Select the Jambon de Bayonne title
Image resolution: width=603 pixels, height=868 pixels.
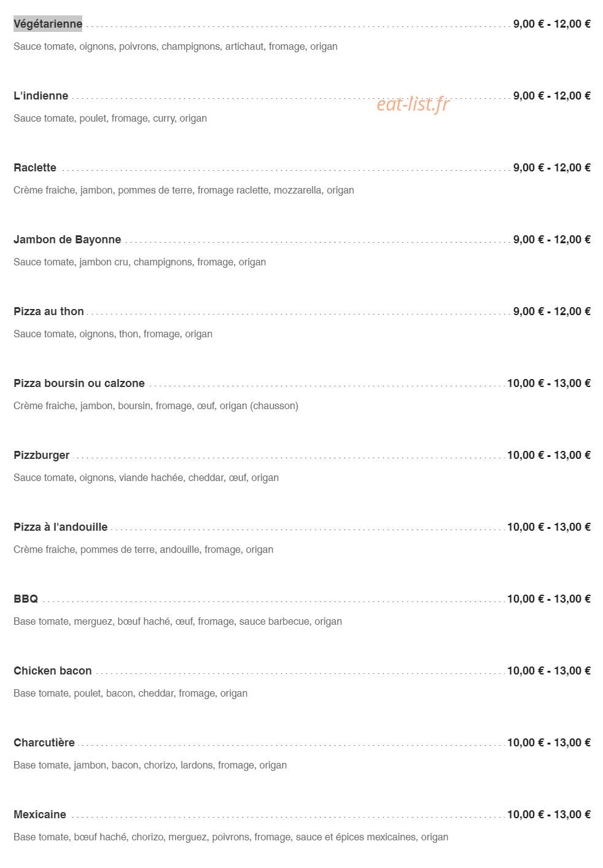[x=68, y=240]
